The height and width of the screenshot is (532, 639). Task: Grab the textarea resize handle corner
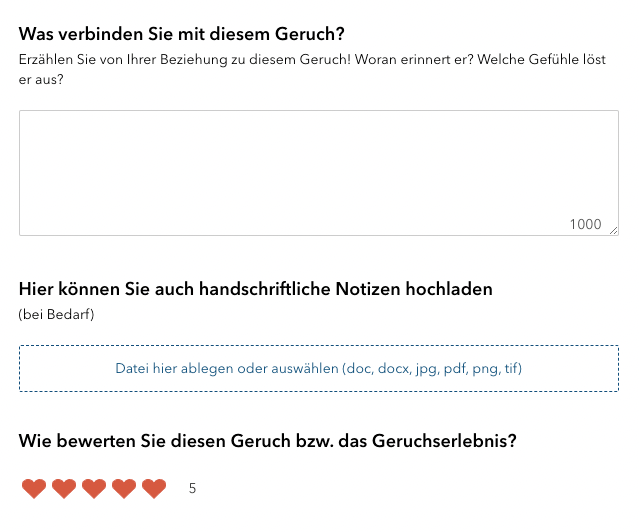pos(613,231)
